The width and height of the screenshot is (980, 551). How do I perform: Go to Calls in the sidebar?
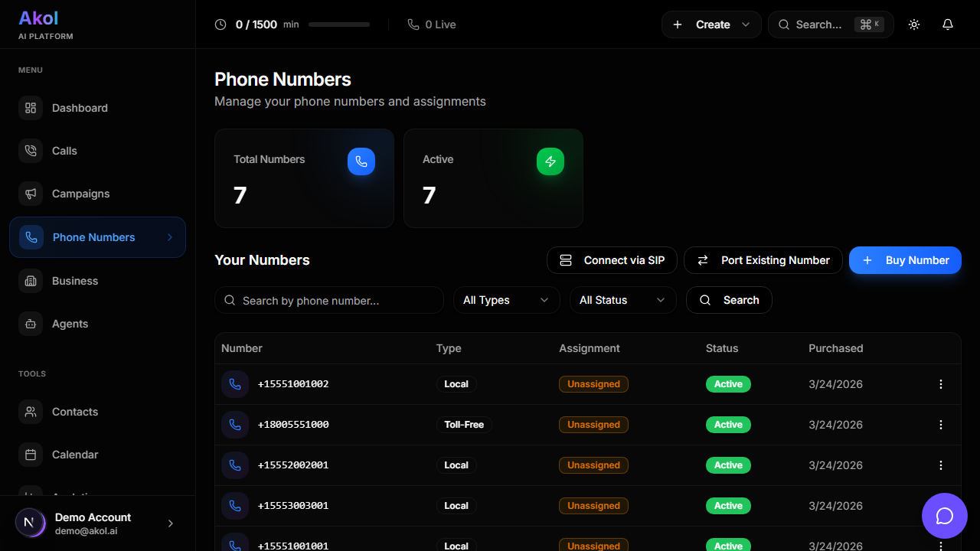pos(64,151)
